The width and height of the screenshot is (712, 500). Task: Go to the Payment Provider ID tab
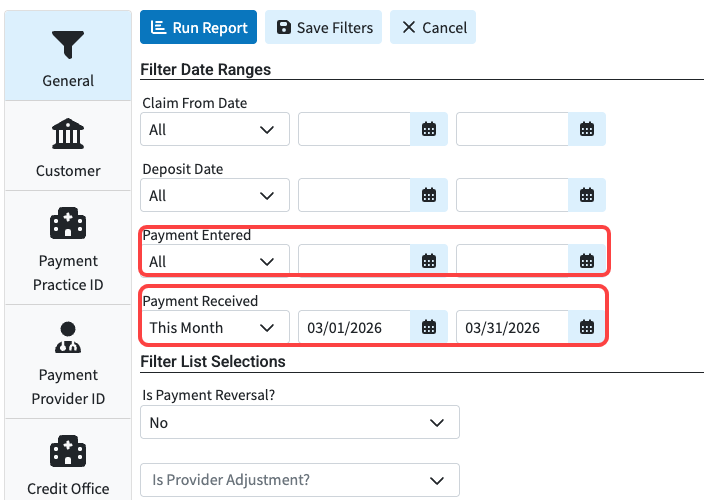tap(68, 362)
